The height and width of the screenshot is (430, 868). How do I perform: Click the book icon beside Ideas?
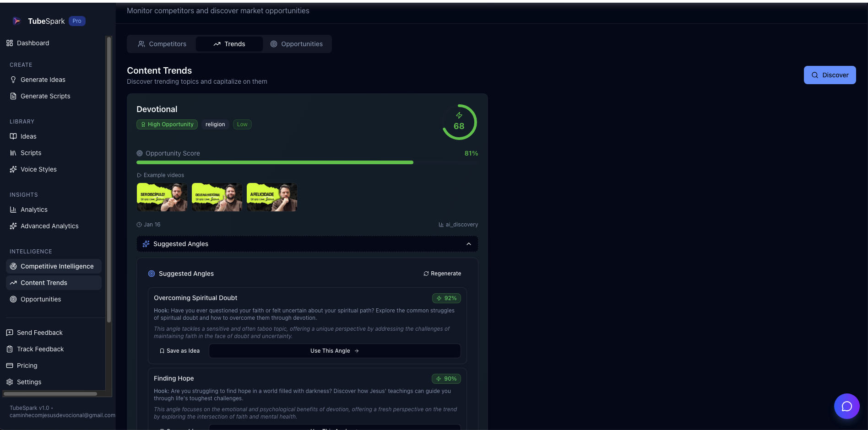click(x=13, y=136)
